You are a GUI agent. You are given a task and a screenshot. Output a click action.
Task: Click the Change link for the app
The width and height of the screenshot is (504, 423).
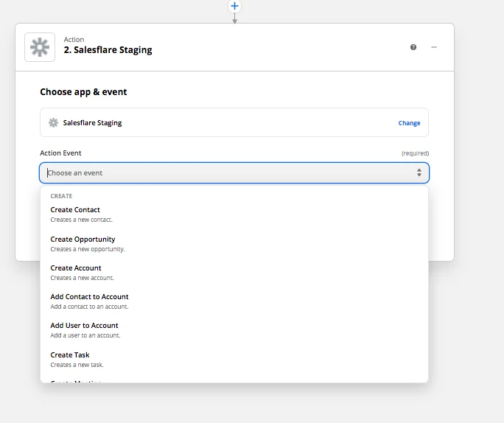[x=409, y=123]
